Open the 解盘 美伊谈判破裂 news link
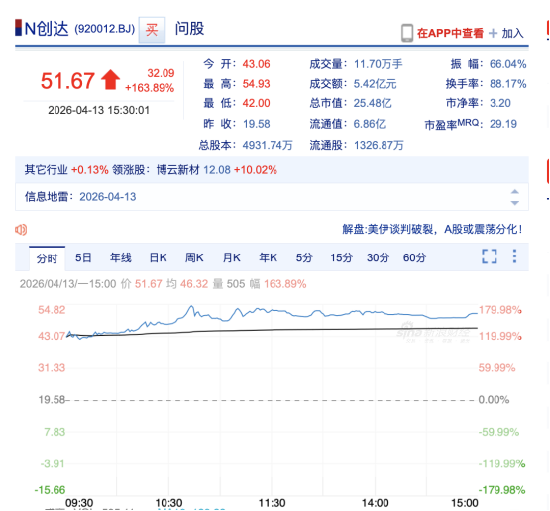Viewport: 550px width, 511px height. click(x=432, y=229)
